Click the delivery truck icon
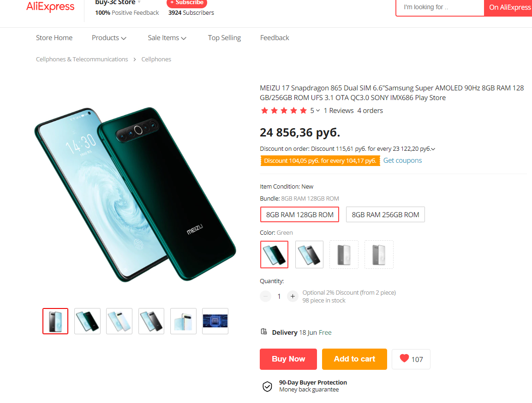 point(263,332)
